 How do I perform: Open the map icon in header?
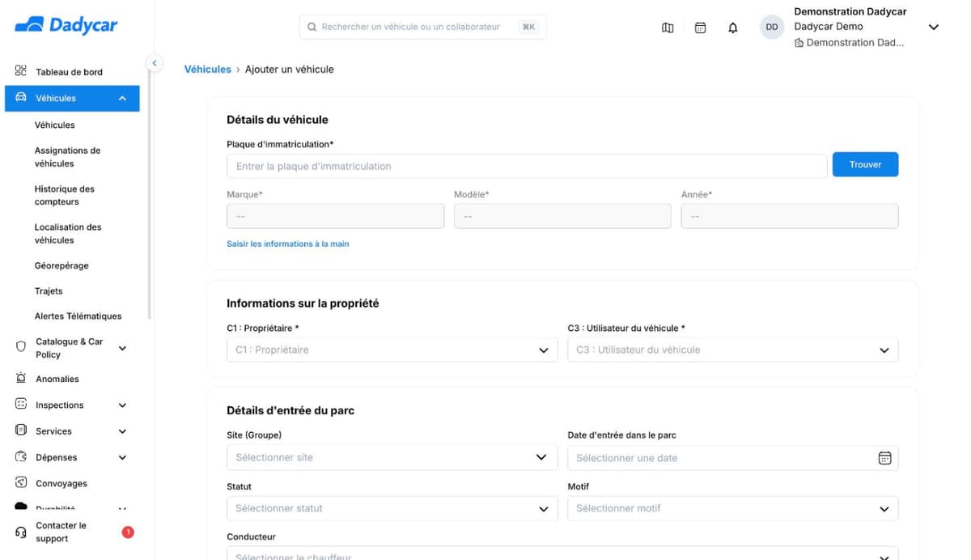(668, 28)
